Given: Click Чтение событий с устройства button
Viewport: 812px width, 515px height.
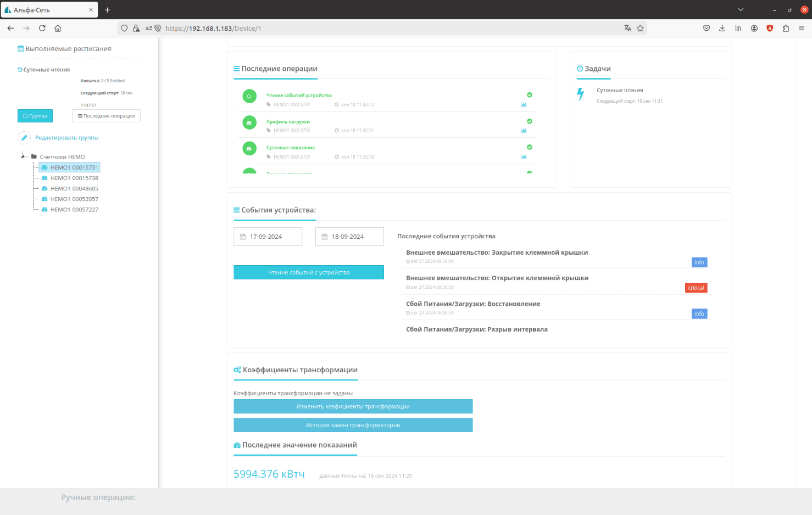Looking at the screenshot, I should tap(309, 272).
